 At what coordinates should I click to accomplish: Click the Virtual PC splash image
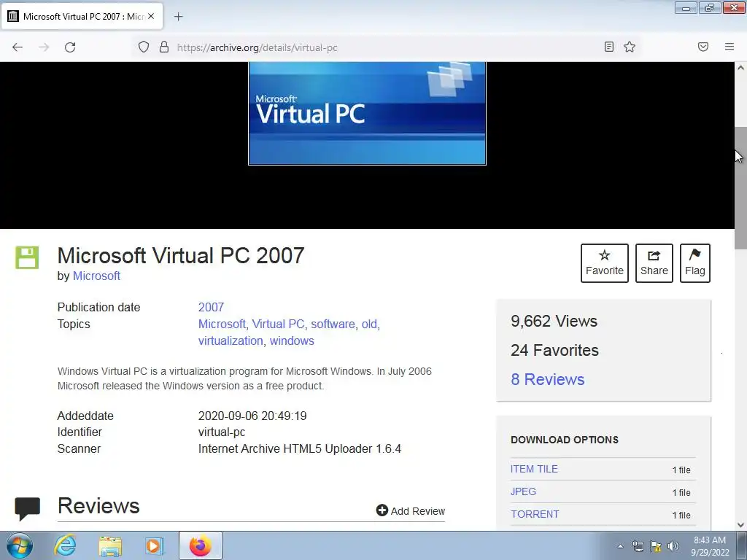pyautogui.click(x=368, y=113)
